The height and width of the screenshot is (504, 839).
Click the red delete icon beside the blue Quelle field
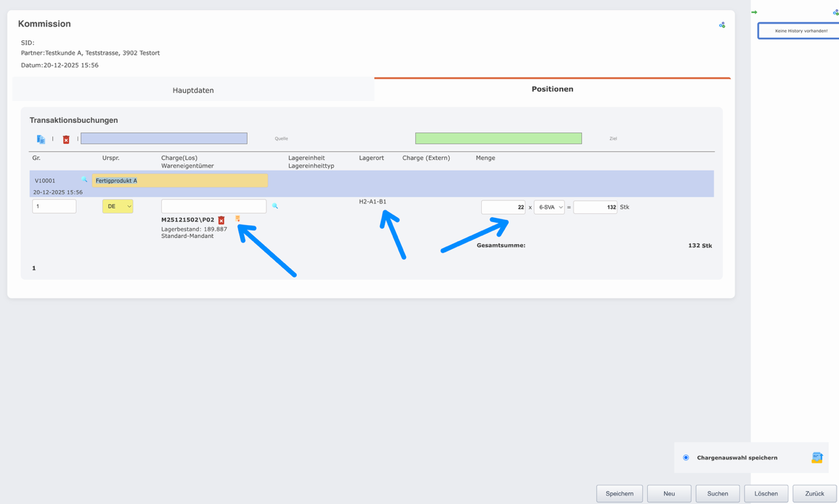[x=66, y=139]
